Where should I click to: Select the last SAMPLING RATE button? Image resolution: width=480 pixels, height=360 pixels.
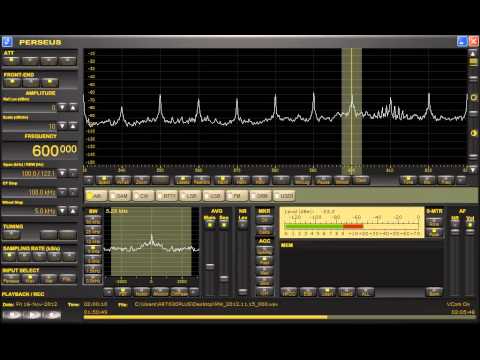pos(69,256)
